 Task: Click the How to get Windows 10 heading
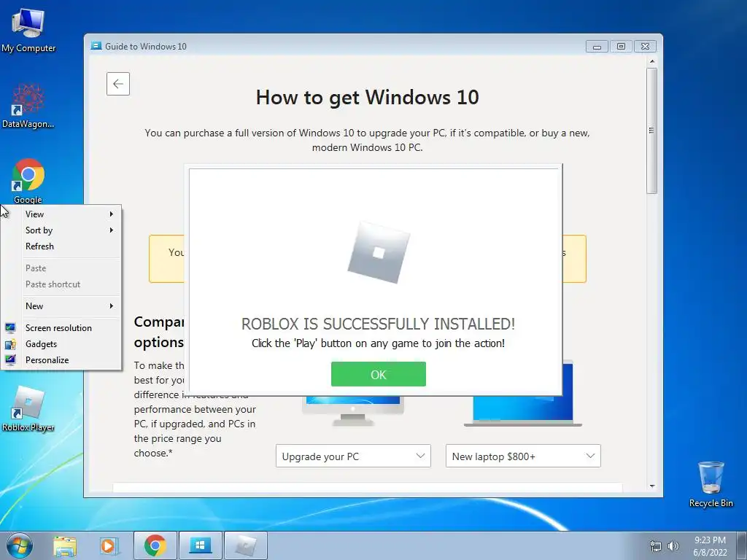368,98
